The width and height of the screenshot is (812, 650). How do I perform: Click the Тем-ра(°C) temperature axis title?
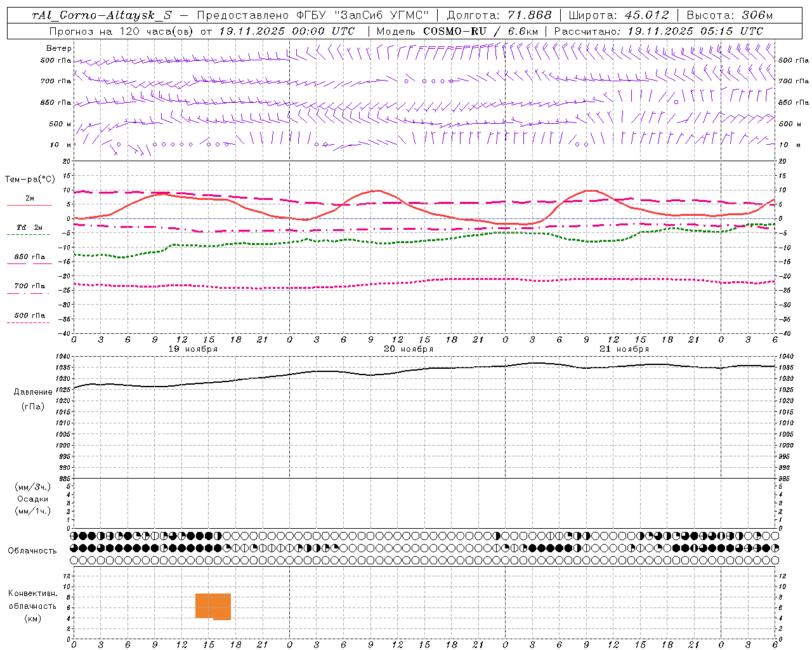(30, 180)
